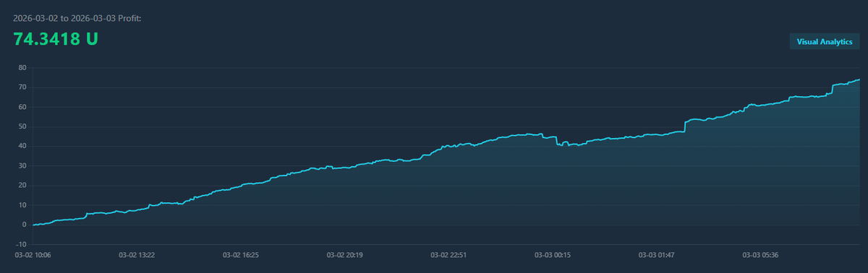Screen dimensions: 868x273
Task: Click the profit line's endpoint near 74
Action: [859, 79]
